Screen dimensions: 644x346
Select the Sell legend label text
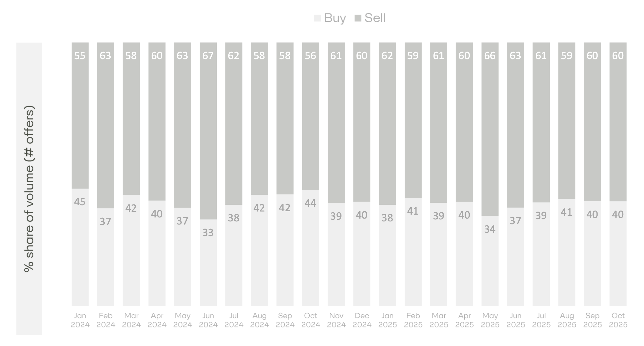375,18
